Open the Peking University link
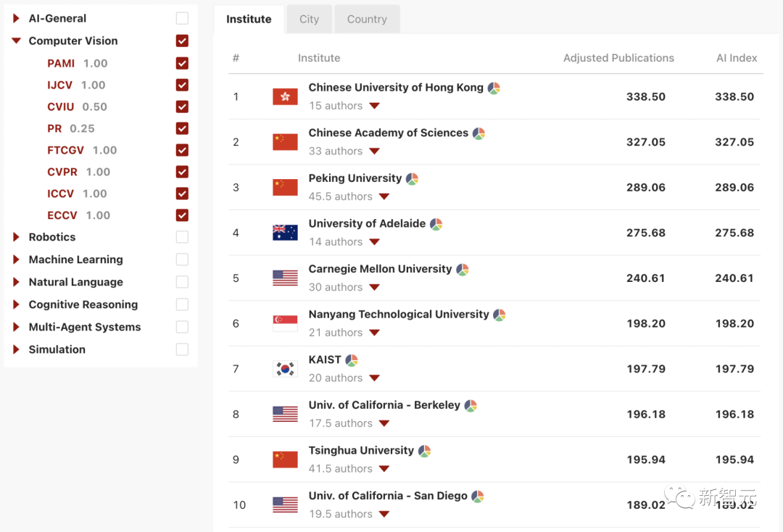 coord(355,178)
